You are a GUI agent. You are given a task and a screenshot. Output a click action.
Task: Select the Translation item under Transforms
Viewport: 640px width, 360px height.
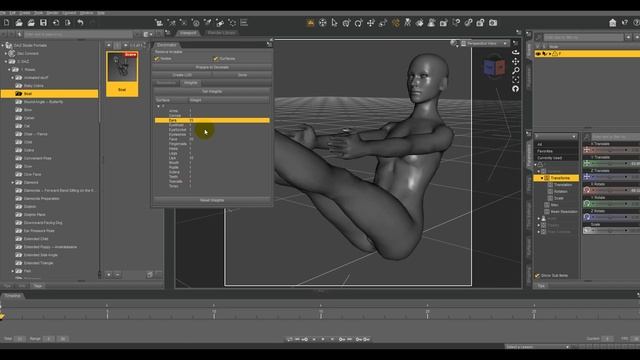point(563,185)
